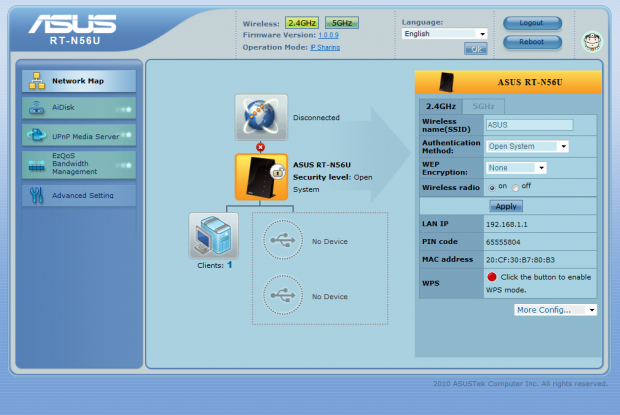Click the monkey mascot help icon
The height and width of the screenshot is (415, 620).
(592, 42)
